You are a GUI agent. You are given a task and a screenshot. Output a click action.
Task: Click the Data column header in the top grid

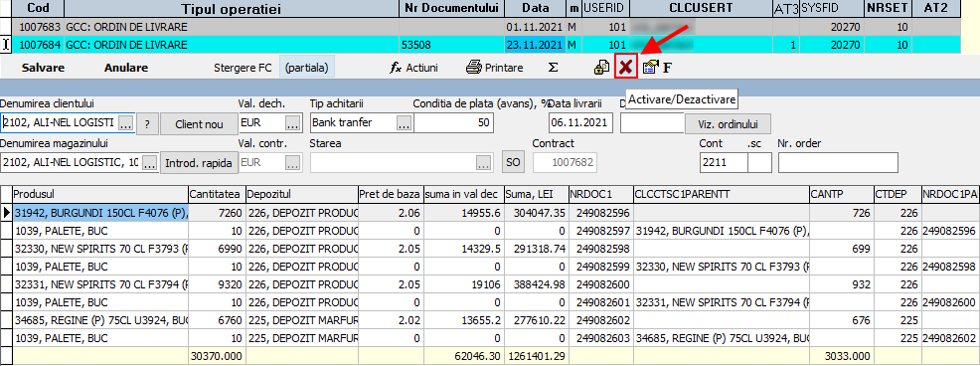(x=535, y=9)
